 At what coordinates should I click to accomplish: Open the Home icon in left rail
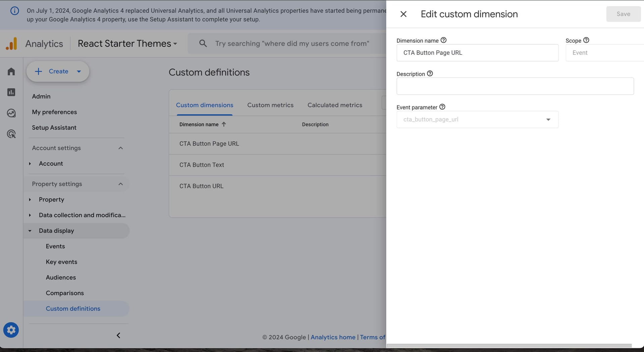[11, 72]
